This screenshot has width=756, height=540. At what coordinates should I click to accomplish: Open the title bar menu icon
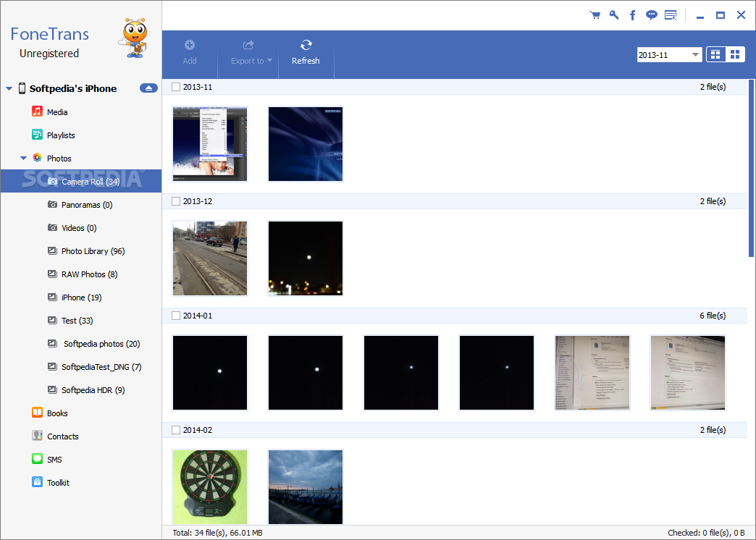pyautogui.click(x=671, y=15)
